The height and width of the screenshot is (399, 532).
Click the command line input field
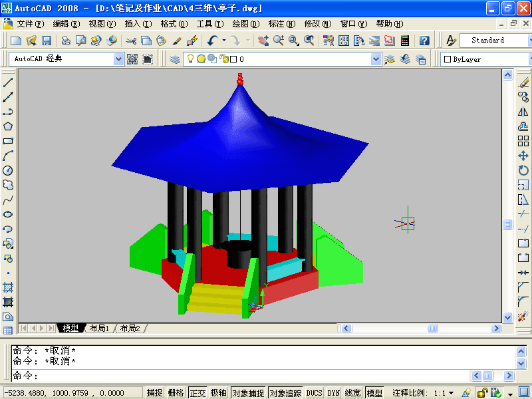coord(266,376)
